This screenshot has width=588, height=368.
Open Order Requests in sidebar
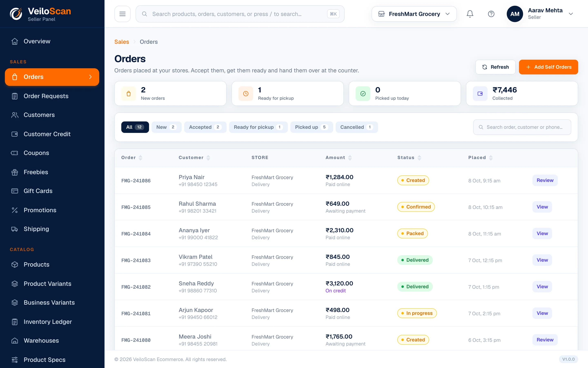pyautogui.click(x=52, y=96)
